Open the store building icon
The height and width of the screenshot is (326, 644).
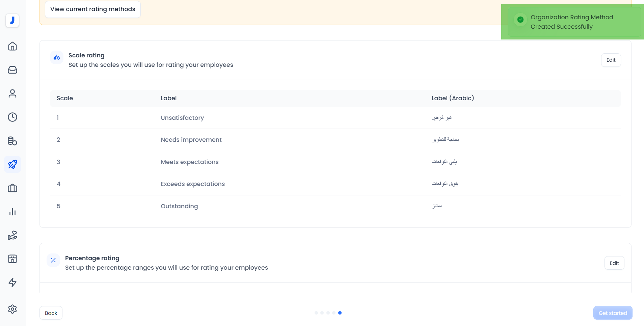click(12, 259)
